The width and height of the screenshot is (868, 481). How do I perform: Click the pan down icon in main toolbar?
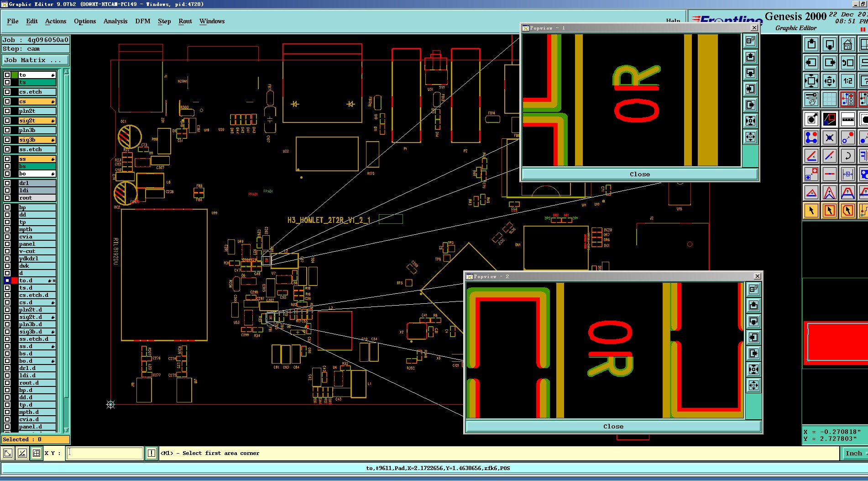click(x=830, y=44)
